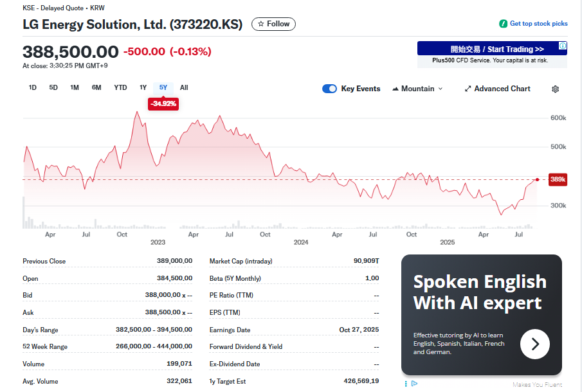Show the All time range chart
This screenshot has height=392, width=582.
184,87
